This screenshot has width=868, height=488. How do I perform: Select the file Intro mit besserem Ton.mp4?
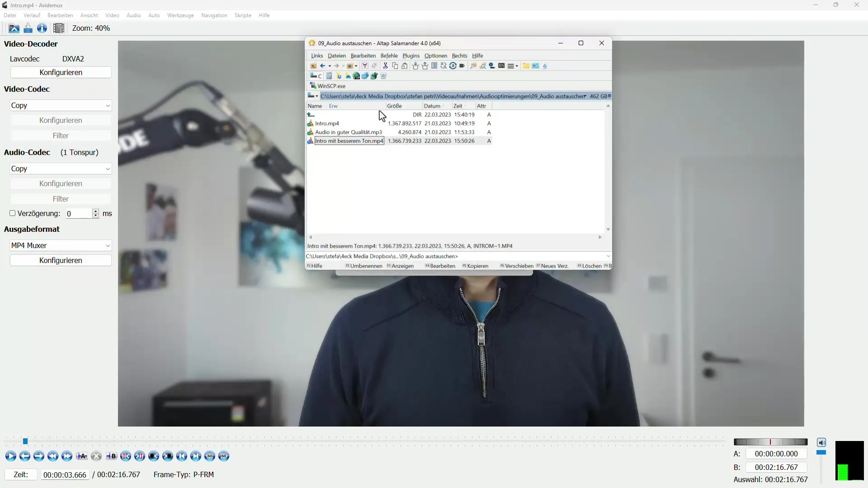point(349,141)
